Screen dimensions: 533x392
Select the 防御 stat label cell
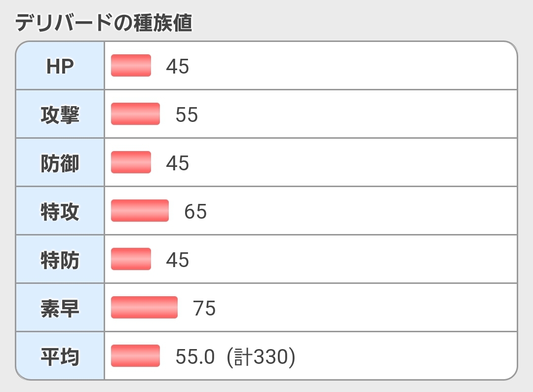click(60, 163)
